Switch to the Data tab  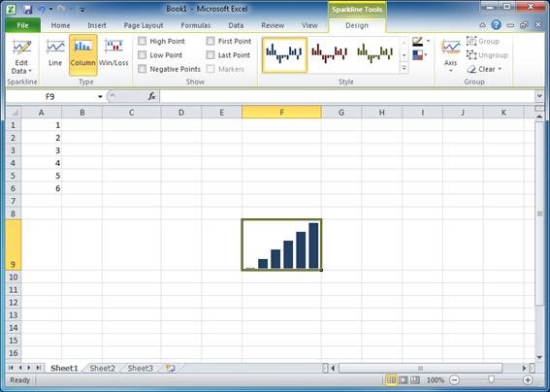click(x=236, y=25)
